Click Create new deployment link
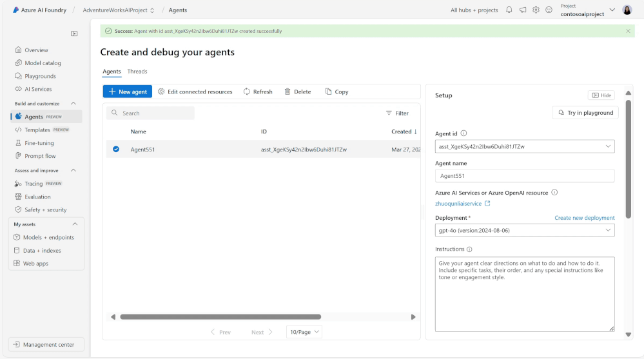Image resolution: width=644 pixels, height=359 pixels. (x=585, y=218)
